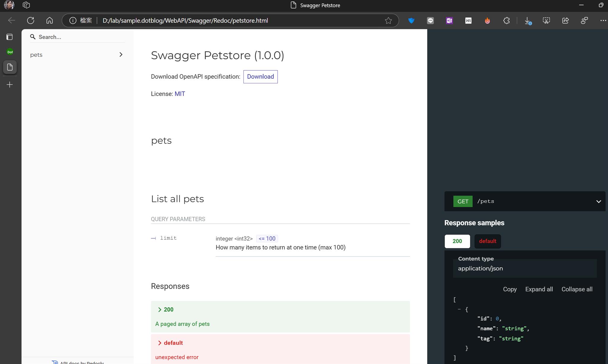Open the MIT license link

pyautogui.click(x=180, y=94)
